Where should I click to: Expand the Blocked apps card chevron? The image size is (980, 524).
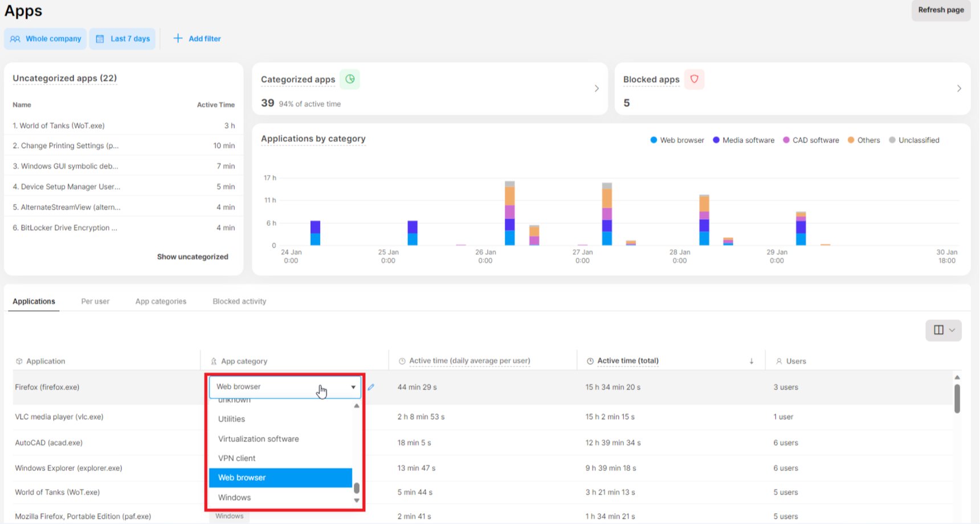pos(959,88)
